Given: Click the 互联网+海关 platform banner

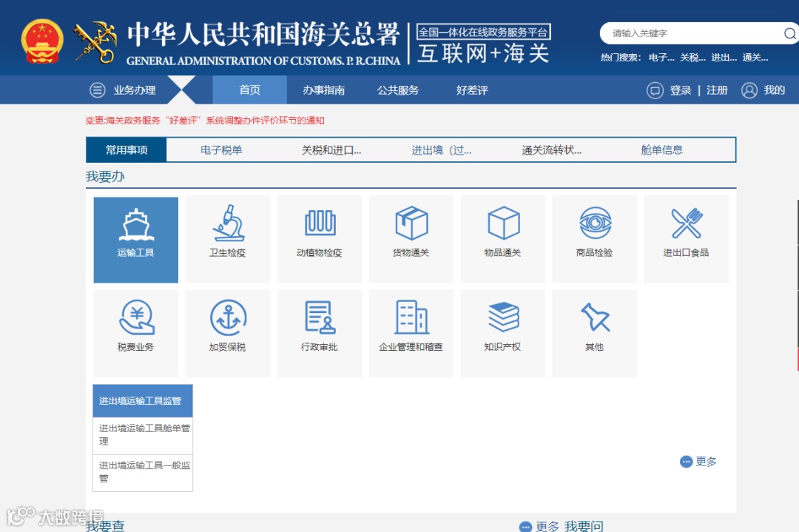Looking at the screenshot, I should 483,44.
